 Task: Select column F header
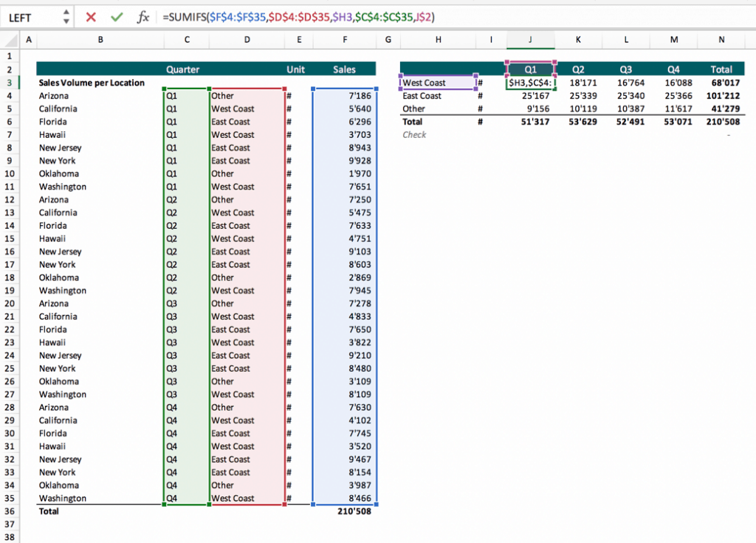click(x=345, y=40)
